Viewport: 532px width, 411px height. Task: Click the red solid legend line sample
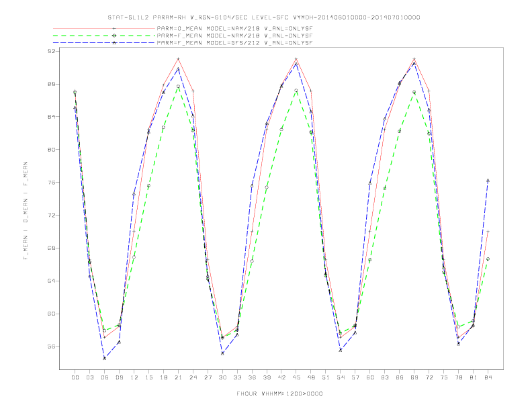point(104,28)
